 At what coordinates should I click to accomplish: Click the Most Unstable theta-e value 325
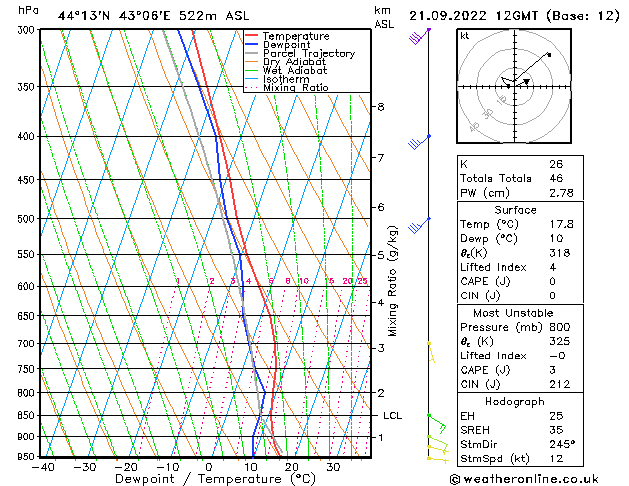[560, 341]
